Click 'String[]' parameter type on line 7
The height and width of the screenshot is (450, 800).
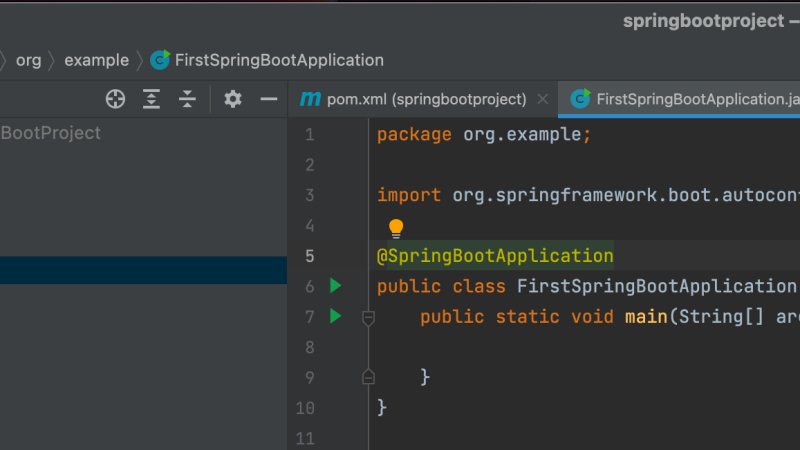point(721,317)
